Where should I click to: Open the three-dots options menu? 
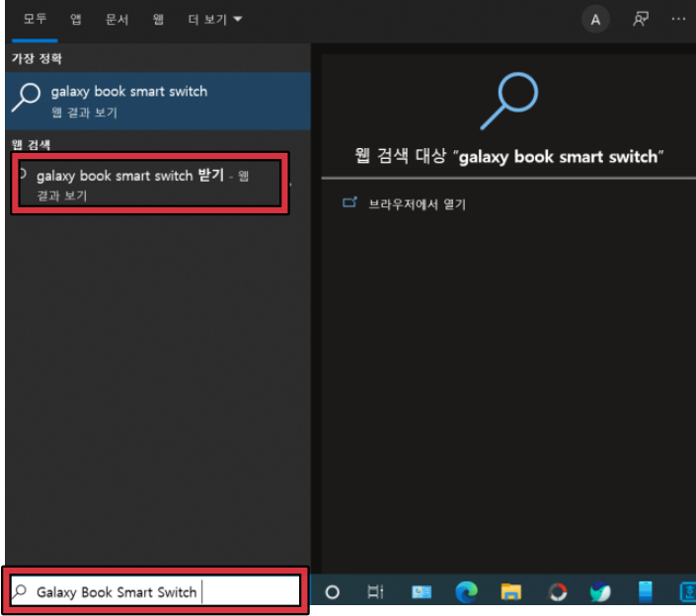(678, 19)
